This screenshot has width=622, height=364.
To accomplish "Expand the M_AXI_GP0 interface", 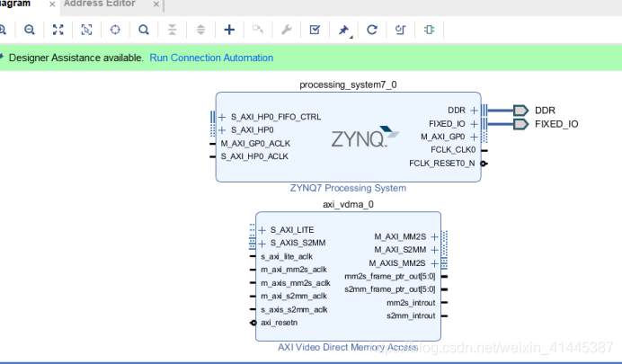I will point(474,137).
